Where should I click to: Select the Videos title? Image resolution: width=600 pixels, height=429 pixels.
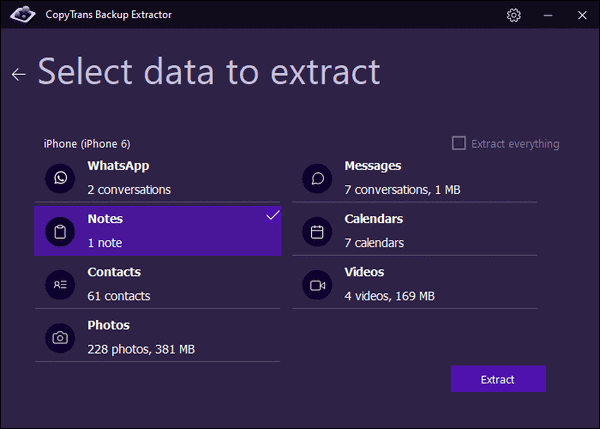[x=364, y=272]
